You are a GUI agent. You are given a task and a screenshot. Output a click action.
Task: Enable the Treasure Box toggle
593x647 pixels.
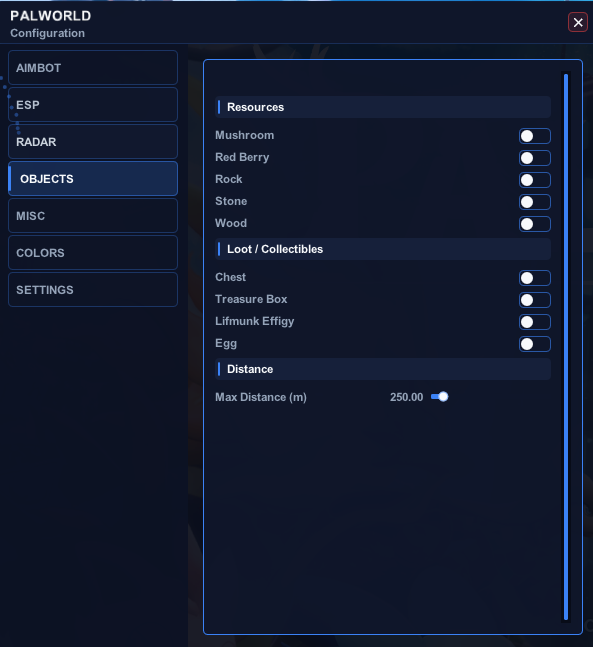click(x=534, y=300)
